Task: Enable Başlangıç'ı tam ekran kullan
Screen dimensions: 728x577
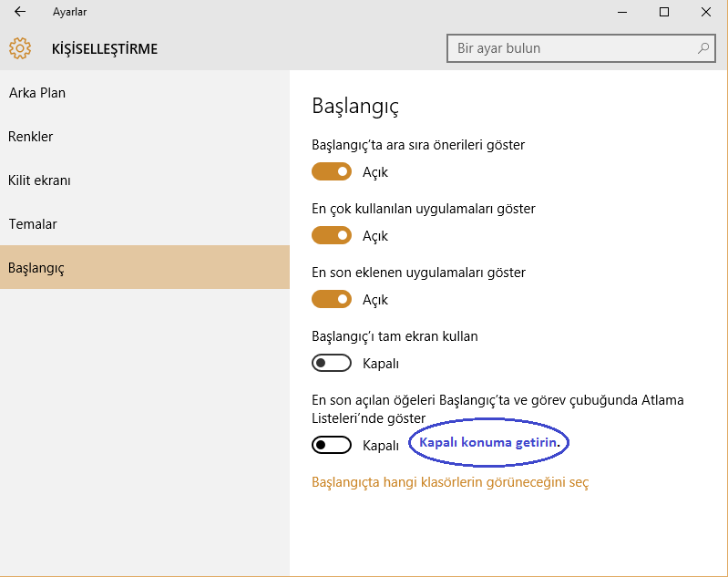Action: point(332,363)
